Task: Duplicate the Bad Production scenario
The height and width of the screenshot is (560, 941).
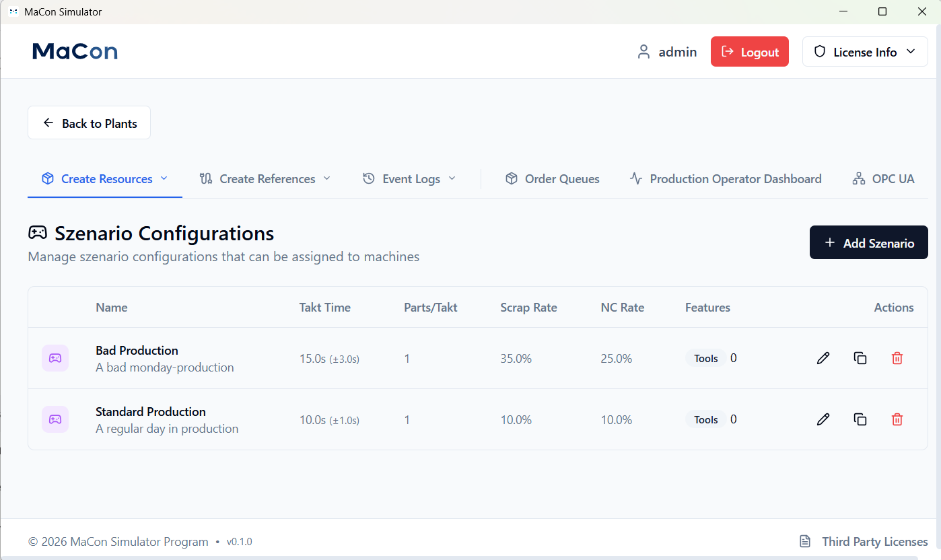Action: click(860, 358)
